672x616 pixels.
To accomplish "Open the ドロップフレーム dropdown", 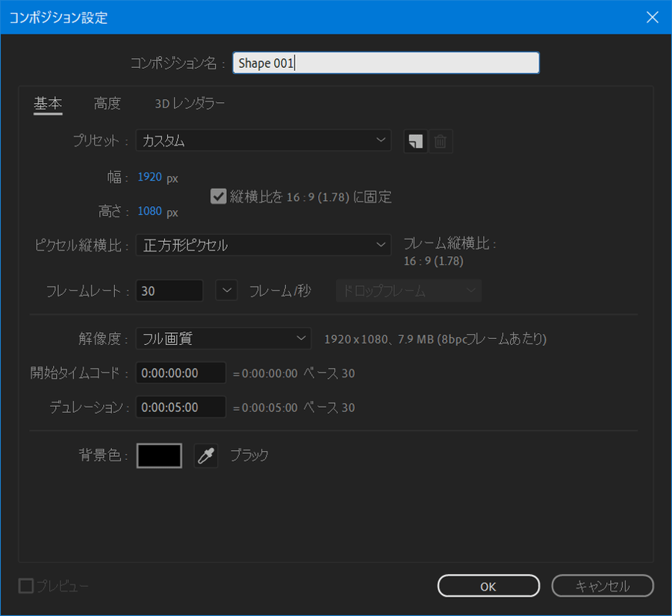I will (408, 290).
